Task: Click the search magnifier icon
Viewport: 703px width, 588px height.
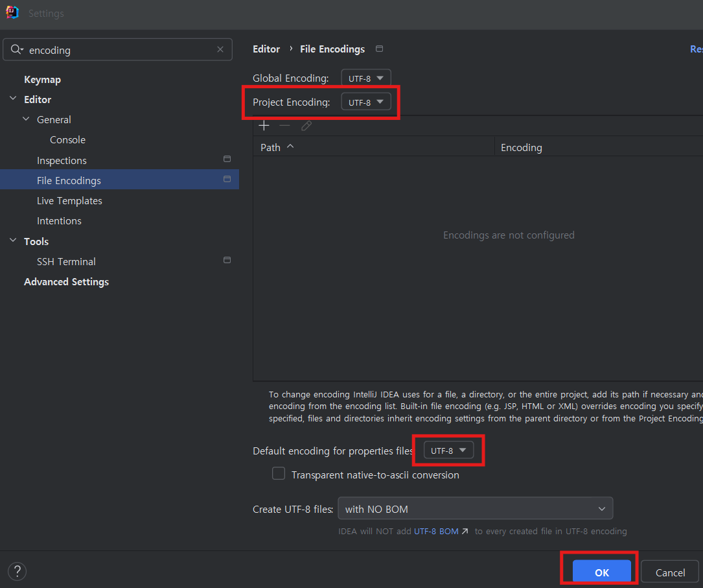Action: click(x=17, y=49)
